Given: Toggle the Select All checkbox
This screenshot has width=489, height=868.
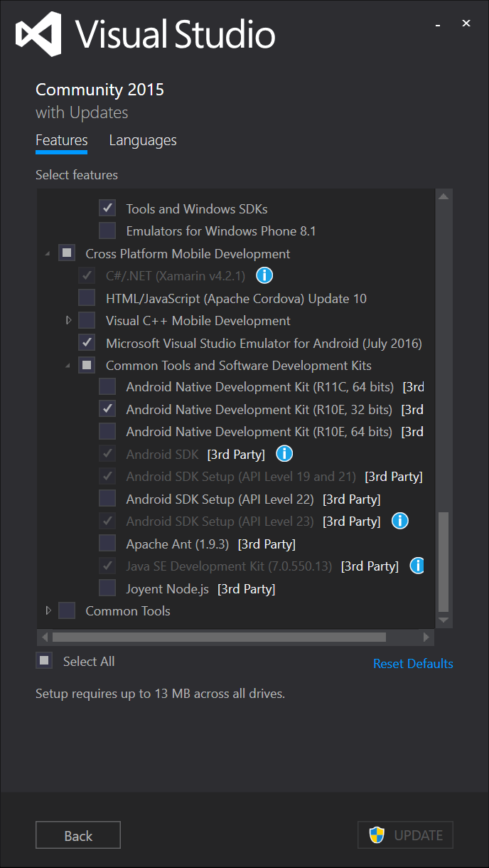Looking at the screenshot, I should click(x=44, y=660).
